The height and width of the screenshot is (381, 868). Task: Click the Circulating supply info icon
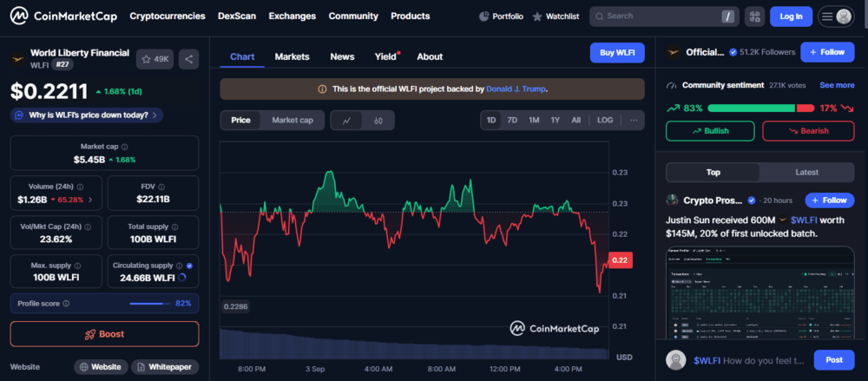(178, 266)
